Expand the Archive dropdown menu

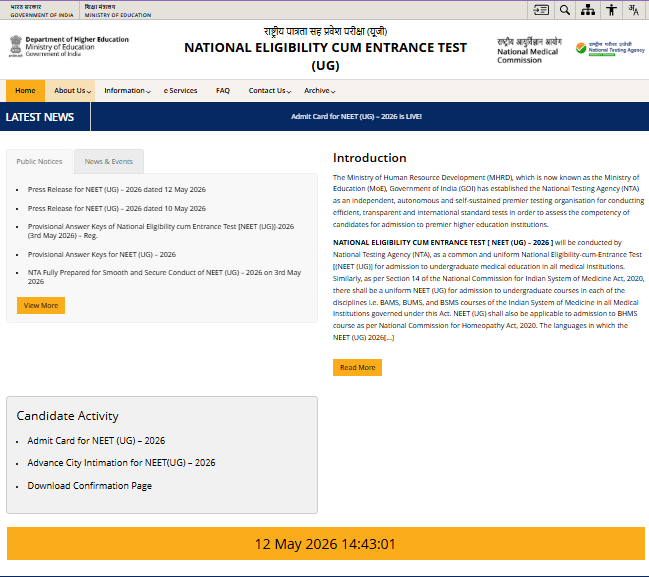click(319, 91)
